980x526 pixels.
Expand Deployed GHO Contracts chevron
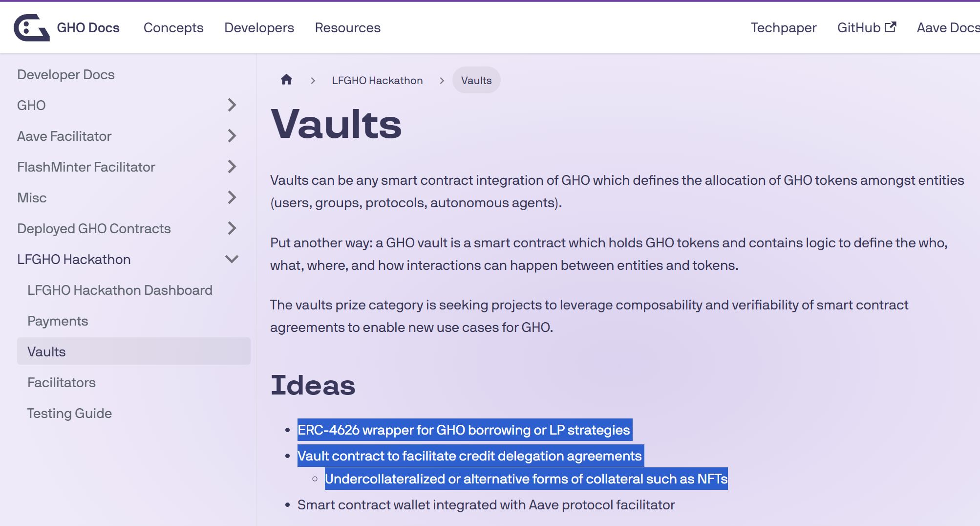pos(232,228)
